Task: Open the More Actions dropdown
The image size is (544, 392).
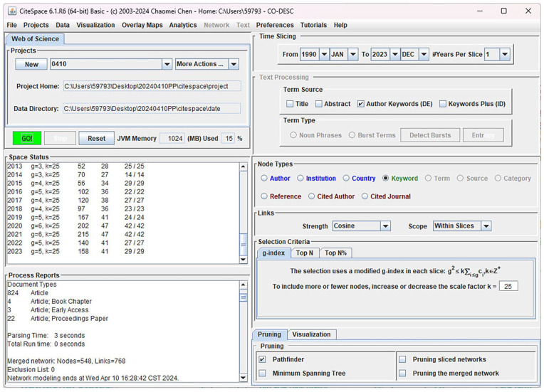Action: (234, 64)
